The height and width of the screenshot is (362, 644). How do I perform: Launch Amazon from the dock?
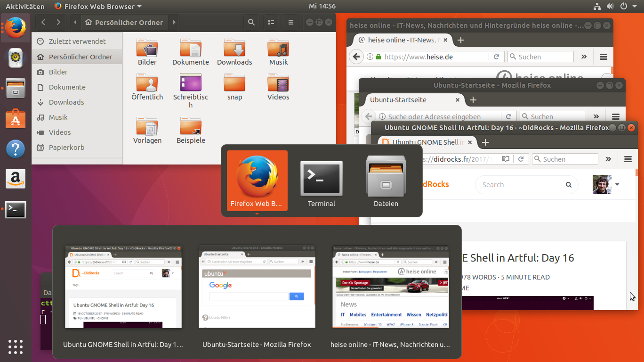point(16,179)
